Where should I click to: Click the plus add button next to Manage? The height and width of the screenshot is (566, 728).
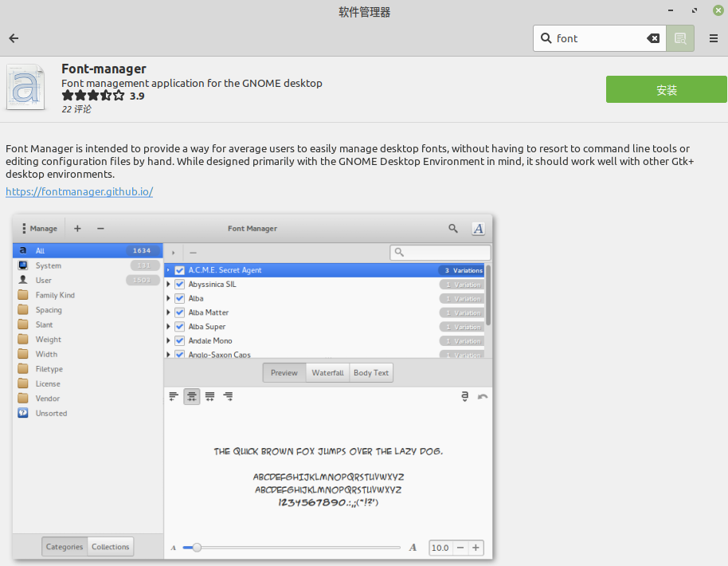coord(77,228)
